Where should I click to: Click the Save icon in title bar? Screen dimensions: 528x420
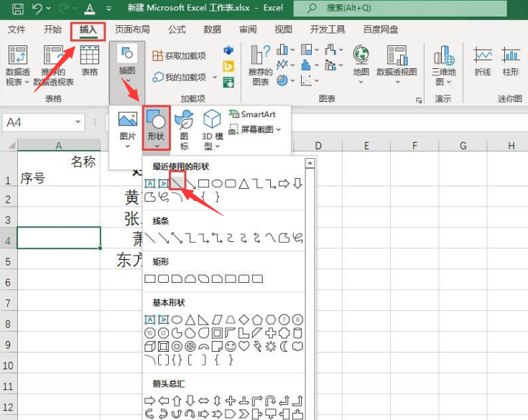point(17,9)
